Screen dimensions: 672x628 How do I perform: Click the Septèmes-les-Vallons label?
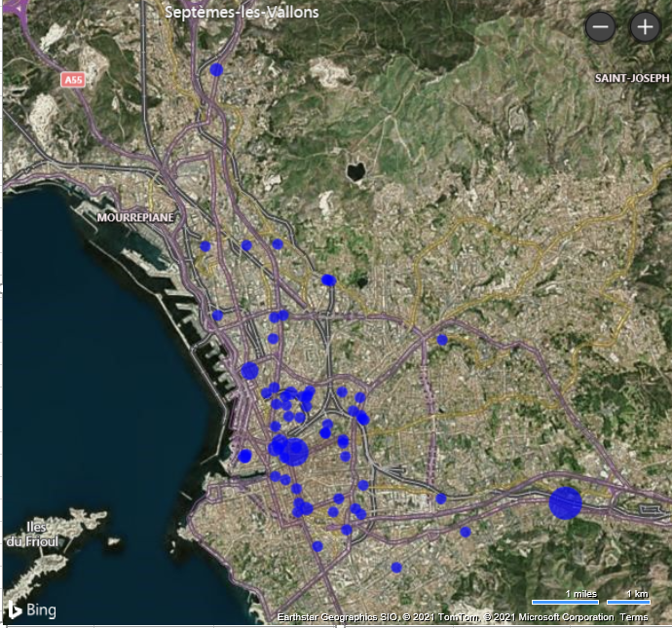[242, 12]
